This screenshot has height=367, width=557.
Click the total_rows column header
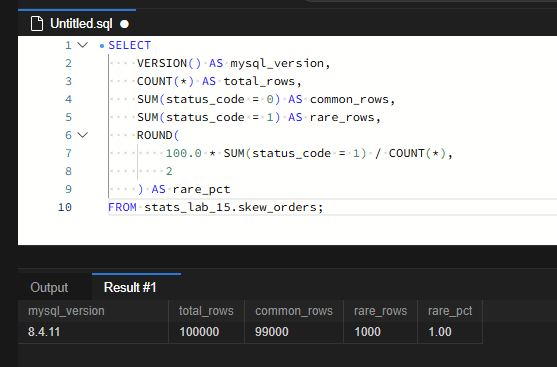point(206,311)
